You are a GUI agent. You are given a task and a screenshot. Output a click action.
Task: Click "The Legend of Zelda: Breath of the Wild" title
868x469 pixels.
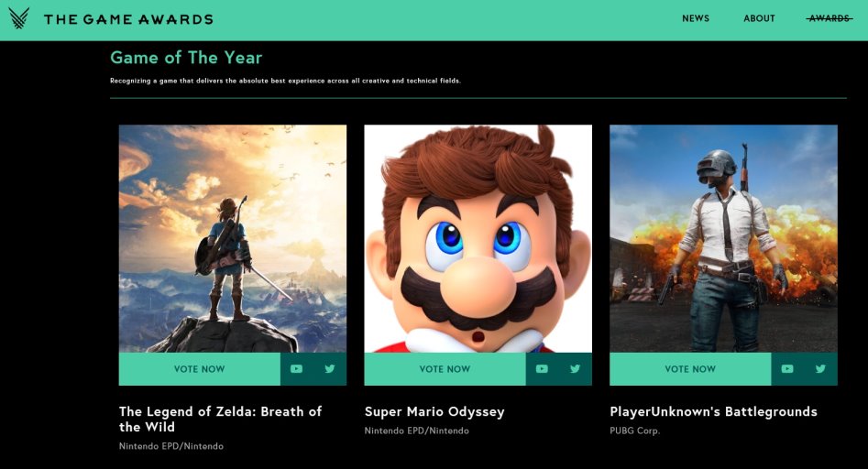pos(220,419)
